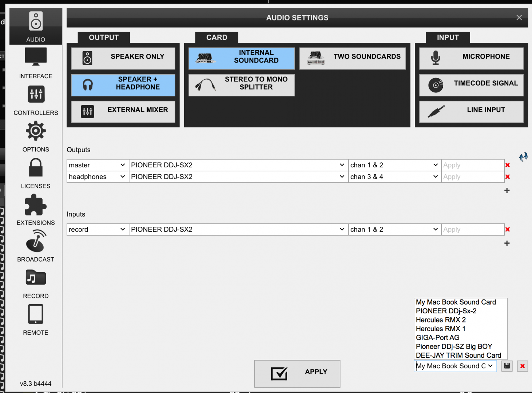Add a new output line
This screenshot has height=393, width=532.
click(x=507, y=190)
